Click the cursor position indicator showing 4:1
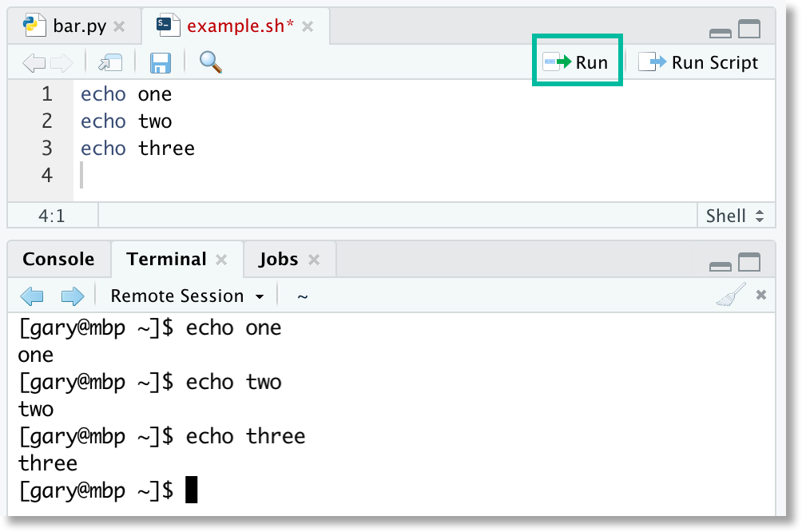 [53, 214]
